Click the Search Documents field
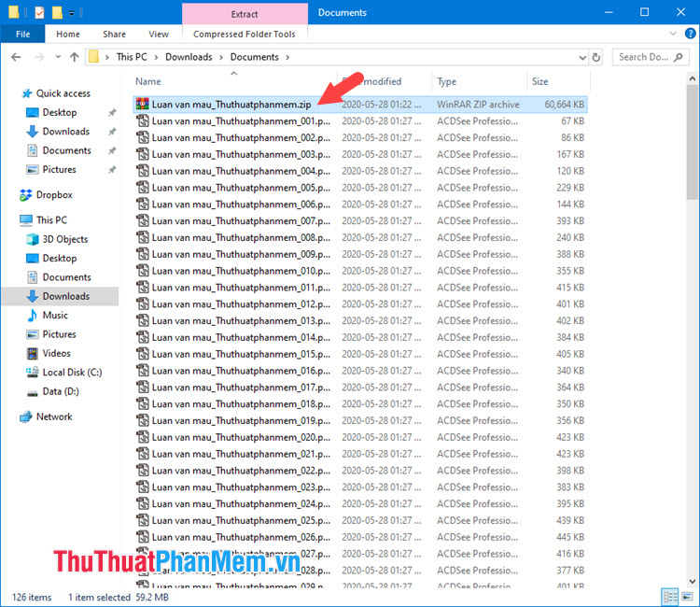This screenshot has width=700, height=607. tap(650, 57)
